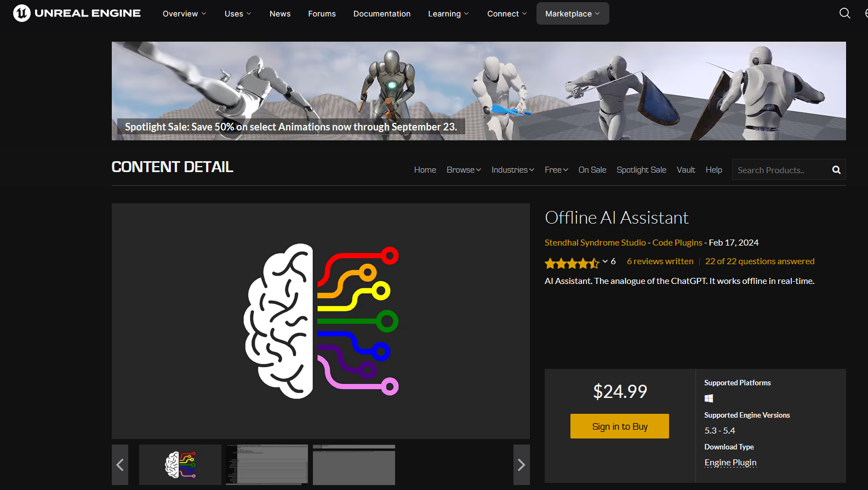
Task: Click the Feb 17, 2024 date
Action: [734, 243]
